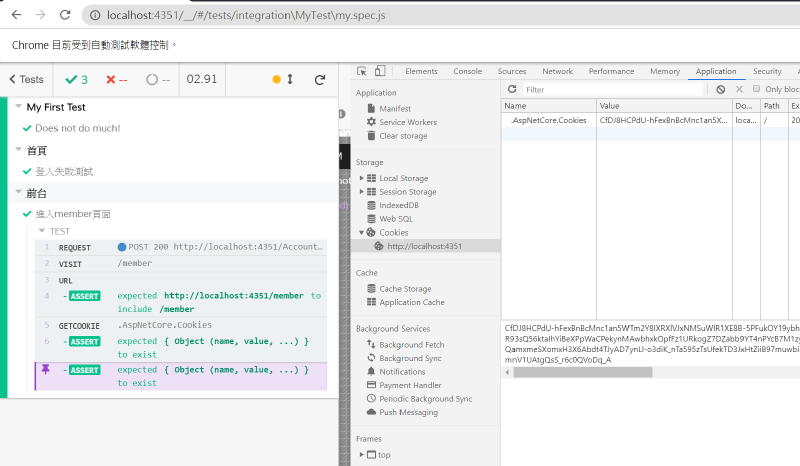Toggle the device toolbar icon
The image size is (800, 466).
tap(381, 71)
